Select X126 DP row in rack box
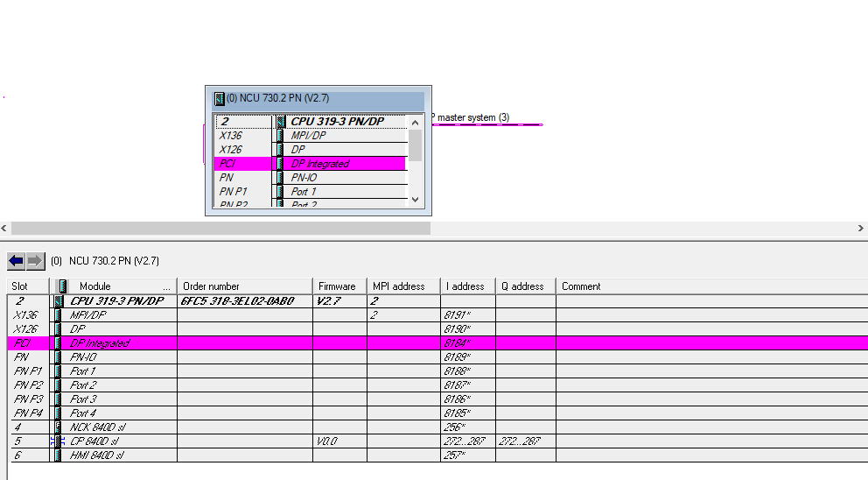Screen dimensions: 868x480 pos(311,150)
